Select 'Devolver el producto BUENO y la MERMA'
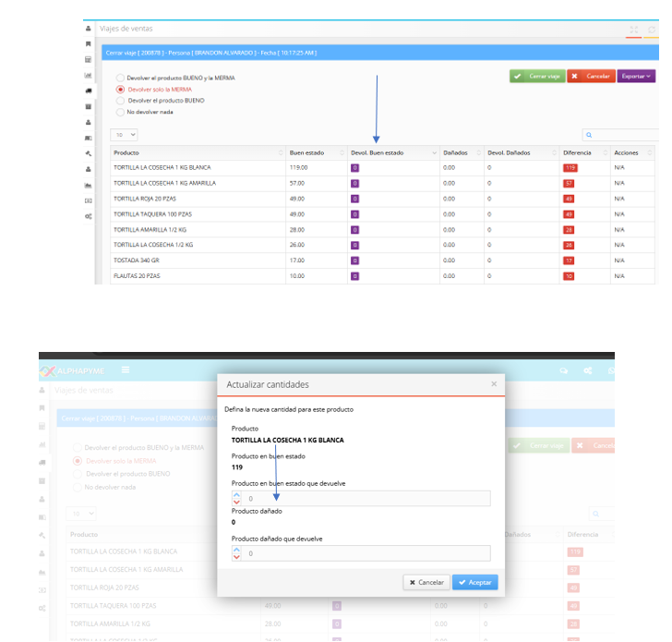Image resolution: width=672 pixels, height=642 pixels. click(x=120, y=78)
